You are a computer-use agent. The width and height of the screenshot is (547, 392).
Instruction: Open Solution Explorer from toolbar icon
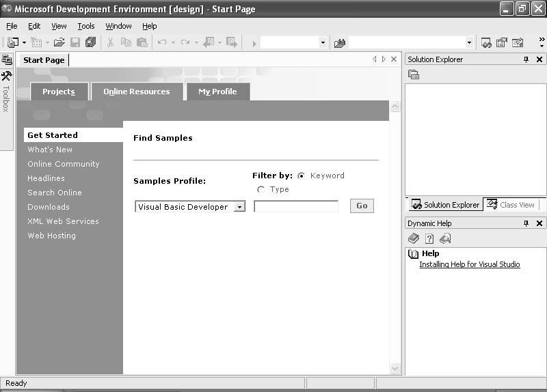pyautogui.click(x=486, y=43)
